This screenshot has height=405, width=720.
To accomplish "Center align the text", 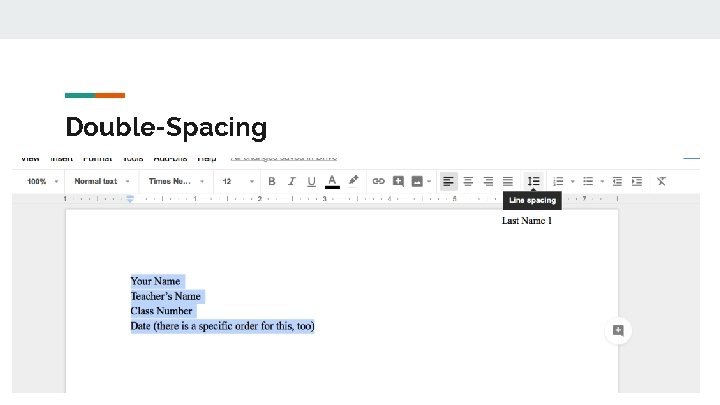I will click(468, 181).
